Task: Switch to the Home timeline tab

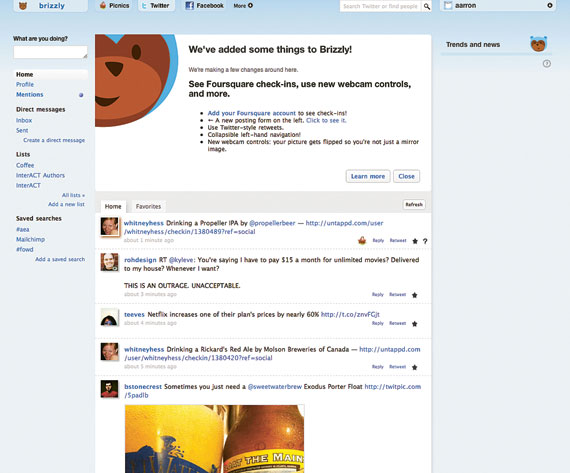Action: 113,206
